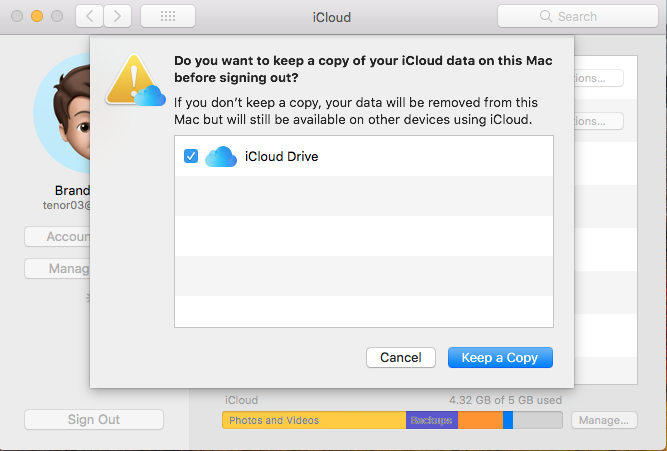Click the back navigation arrow
Image resolution: width=667 pixels, height=451 pixels.
point(89,17)
